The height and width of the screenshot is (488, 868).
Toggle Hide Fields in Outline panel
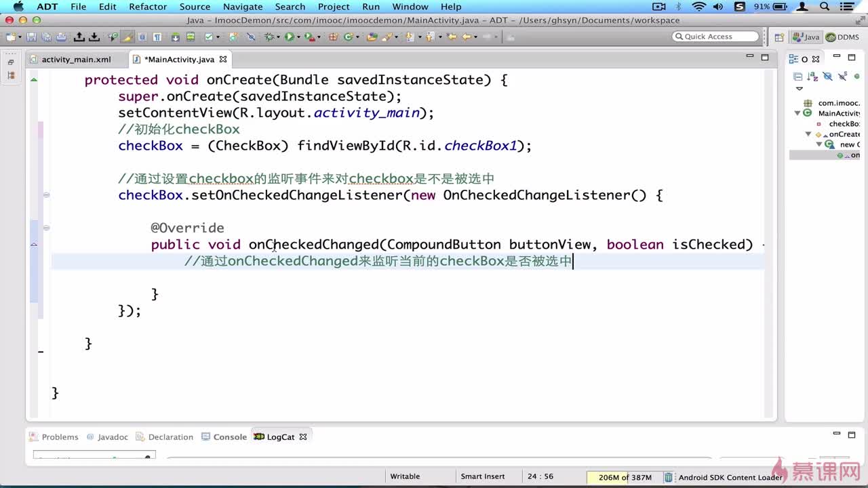click(827, 77)
